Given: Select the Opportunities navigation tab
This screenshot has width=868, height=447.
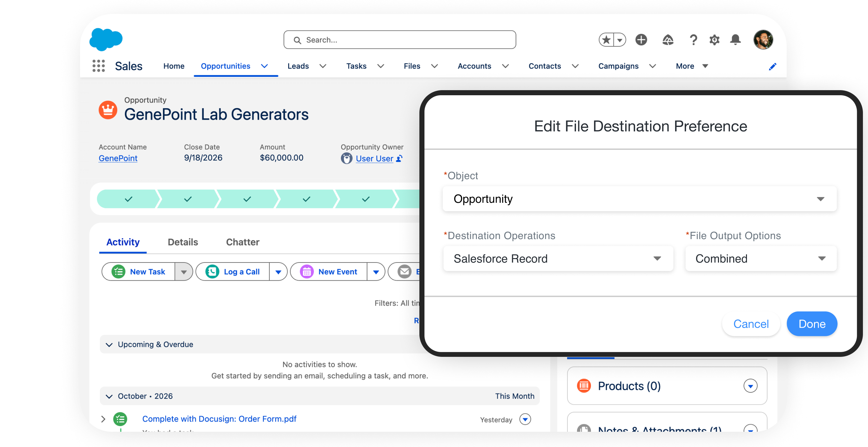Looking at the screenshot, I should pos(226,66).
